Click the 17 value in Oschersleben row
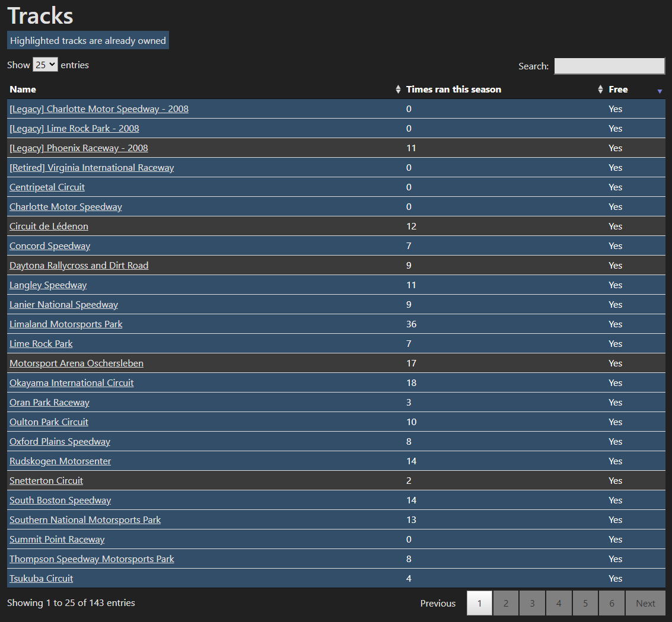This screenshot has width=672, height=622. point(412,363)
